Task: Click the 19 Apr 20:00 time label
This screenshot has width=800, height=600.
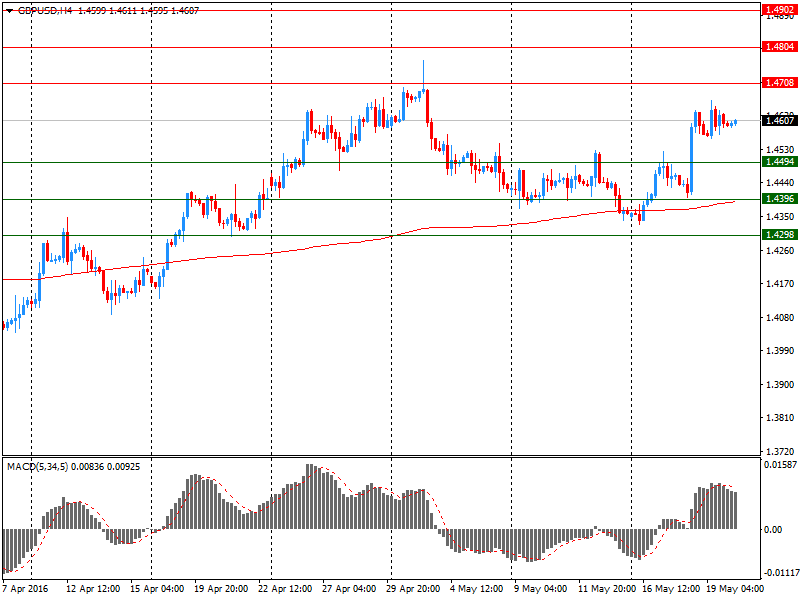Action: tap(221, 589)
